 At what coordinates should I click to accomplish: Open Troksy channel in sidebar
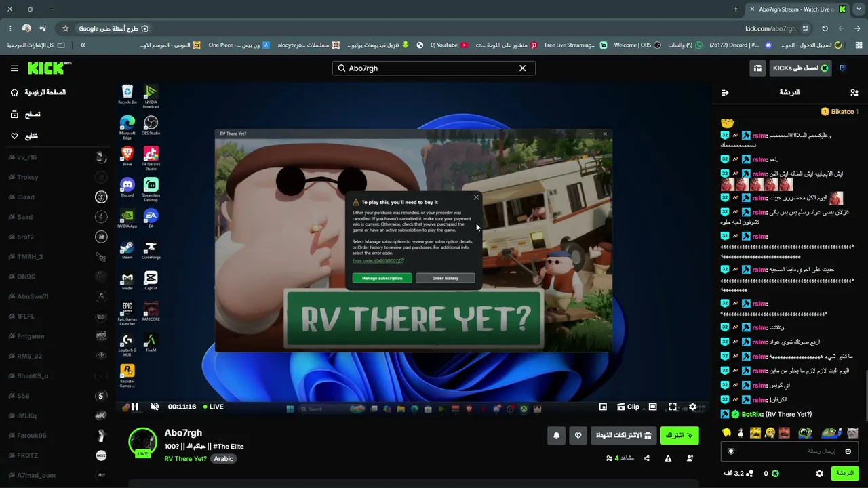58,177
